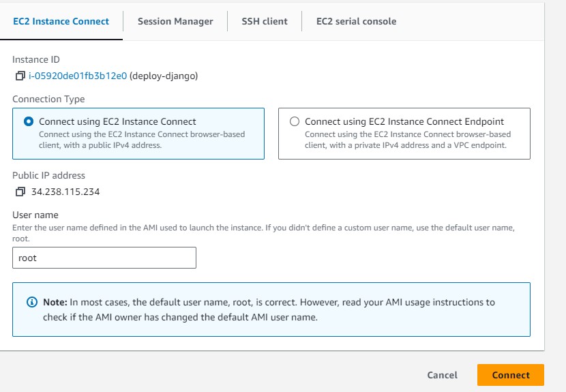Viewport: 566px width, 392px height.
Task: Go to the EC2 serial console tab
Action: pyautogui.click(x=356, y=21)
